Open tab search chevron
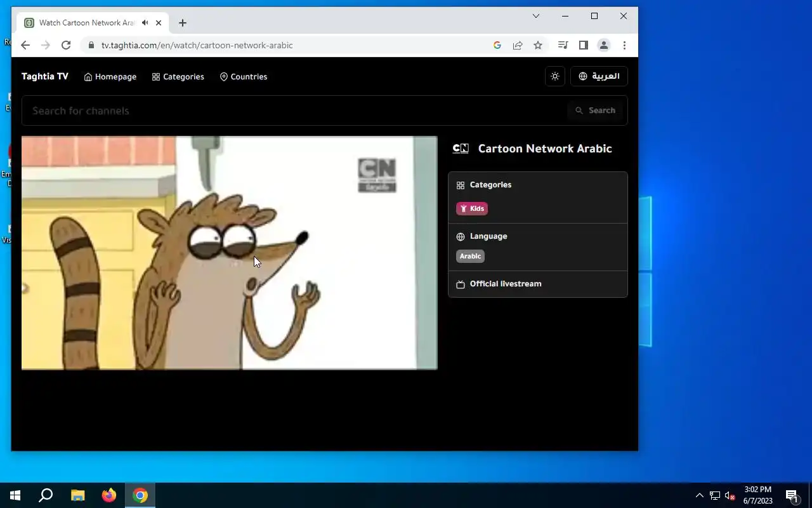 coord(536,16)
